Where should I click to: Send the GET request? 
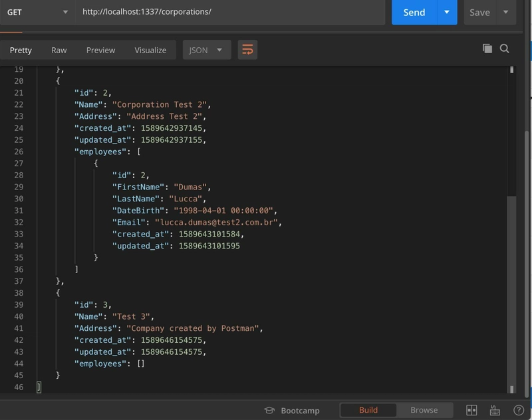(414, 12)
